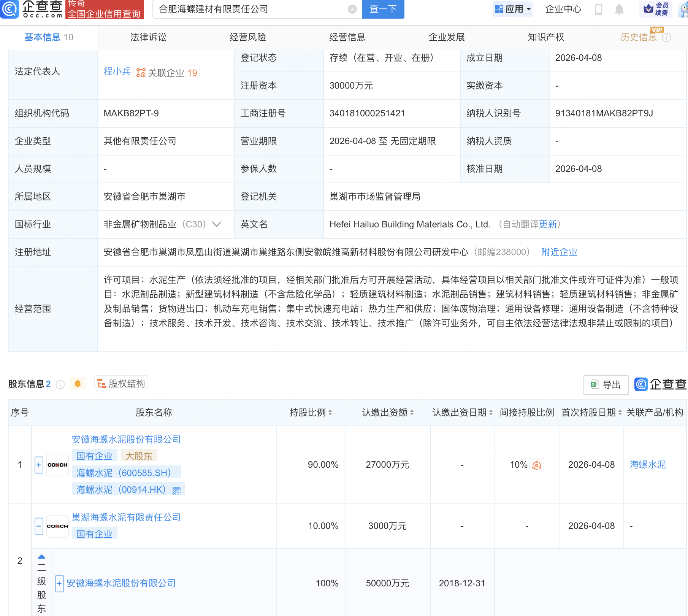
Task: Click the 会员续费 crown icon
Action: click(x=648, y=10)
